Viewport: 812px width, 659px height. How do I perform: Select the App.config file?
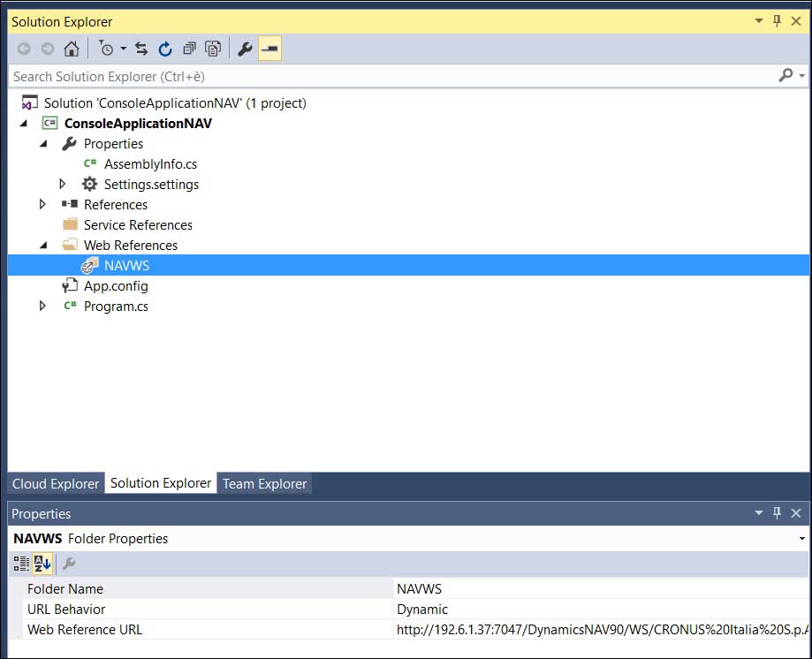click(x=116, y=286)
